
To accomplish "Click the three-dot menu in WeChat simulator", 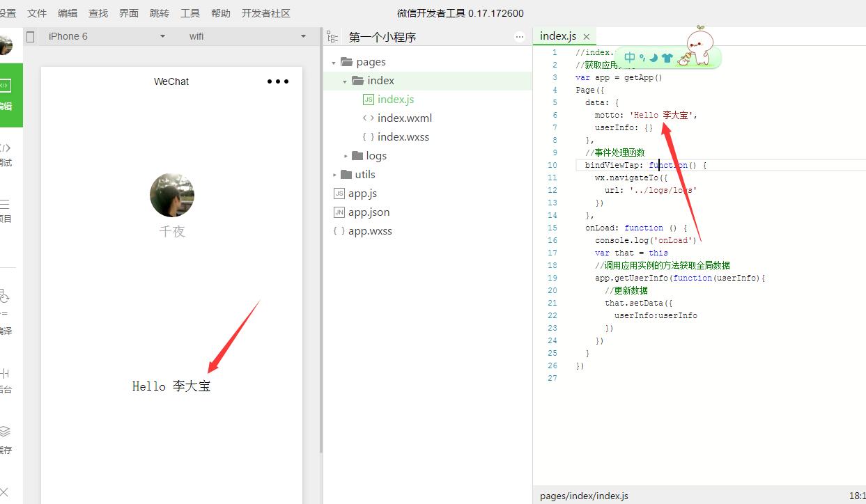I will coord(277,81).
